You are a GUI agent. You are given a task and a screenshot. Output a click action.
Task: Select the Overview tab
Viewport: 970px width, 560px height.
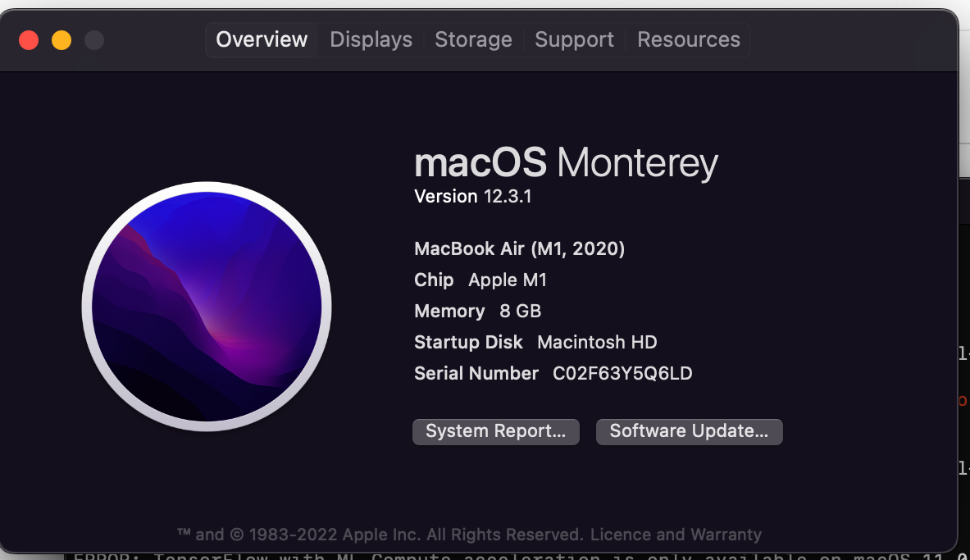click(262, 39)
